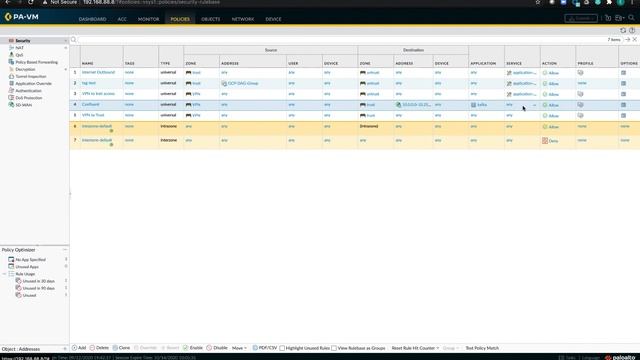Open the service dropdown arrow in rule 4
Image resolution: width=640 pixels, height=360 pixels.
pyautogui.click(x=534, y=105)
